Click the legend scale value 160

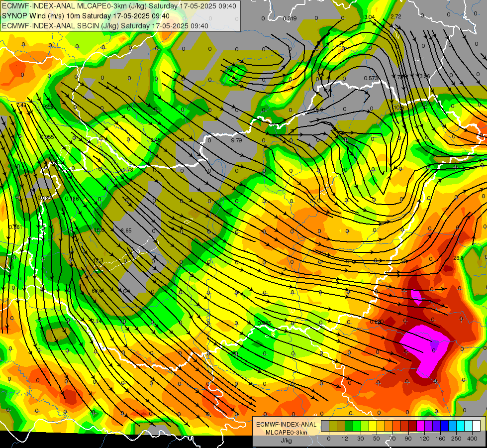pos(440,439)
